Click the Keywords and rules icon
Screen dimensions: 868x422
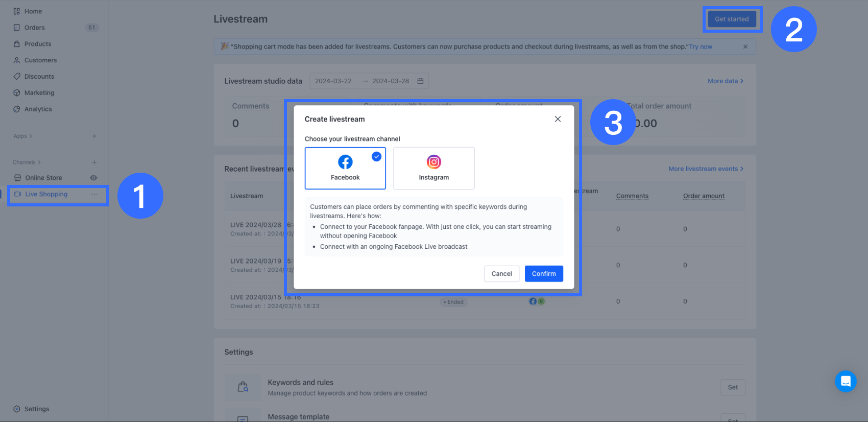tap(243, 387)
